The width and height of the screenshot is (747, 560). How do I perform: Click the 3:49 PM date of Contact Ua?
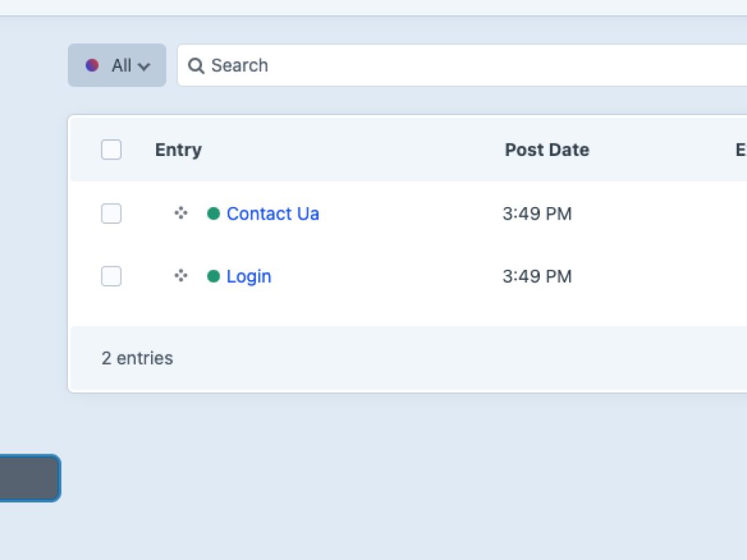[x=537, y=214]
